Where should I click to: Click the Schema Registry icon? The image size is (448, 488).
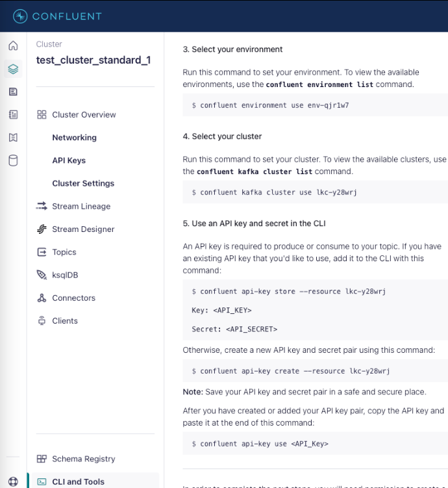point(42,459)
